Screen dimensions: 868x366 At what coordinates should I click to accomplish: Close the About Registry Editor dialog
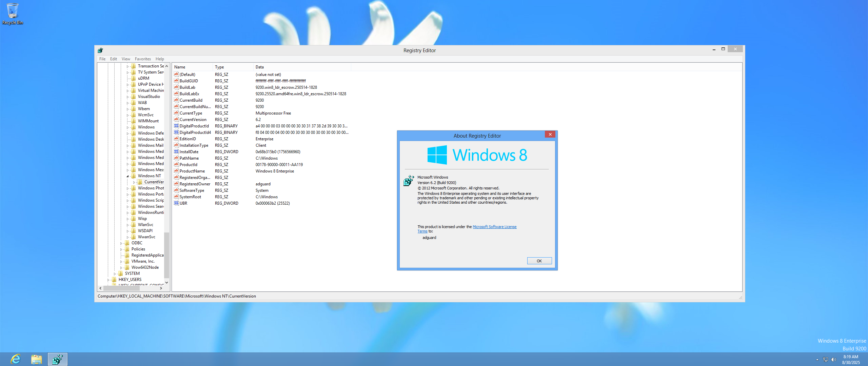tap(550, 134)
